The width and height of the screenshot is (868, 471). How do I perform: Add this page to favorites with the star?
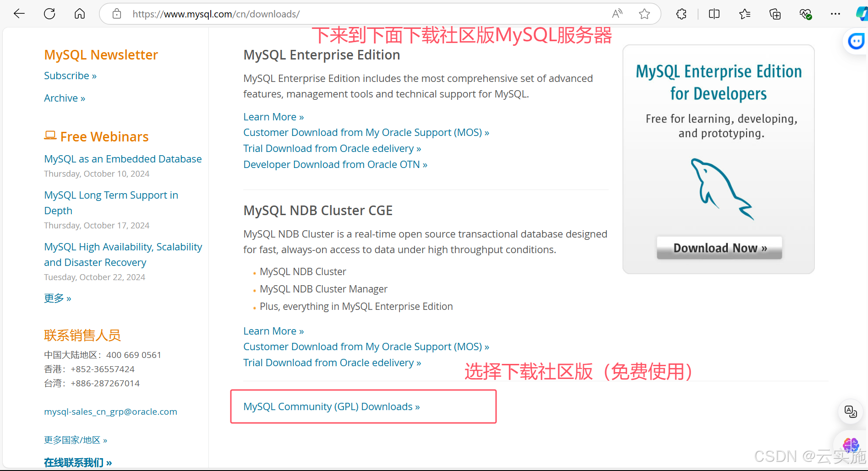pyautogui.click(x=644, y=14)
